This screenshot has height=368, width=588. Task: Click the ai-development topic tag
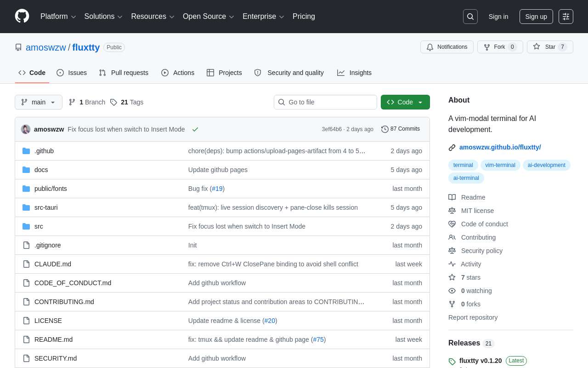[546, 165]
